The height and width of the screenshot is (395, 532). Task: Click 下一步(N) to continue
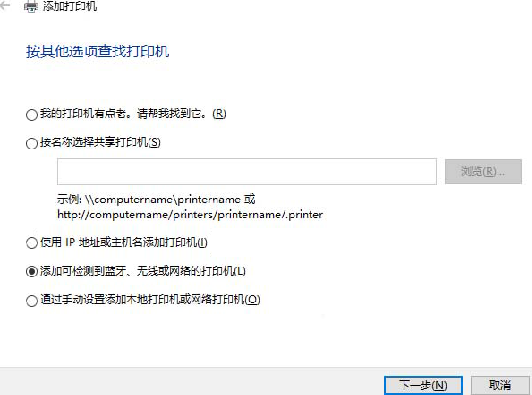423,385
